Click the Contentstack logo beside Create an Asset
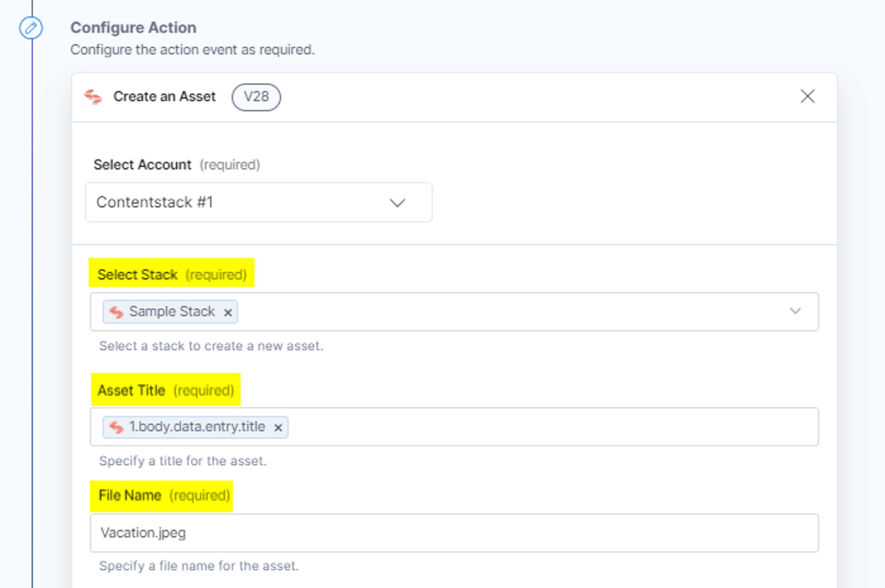The image size is (885, 588). coord(93,97)
